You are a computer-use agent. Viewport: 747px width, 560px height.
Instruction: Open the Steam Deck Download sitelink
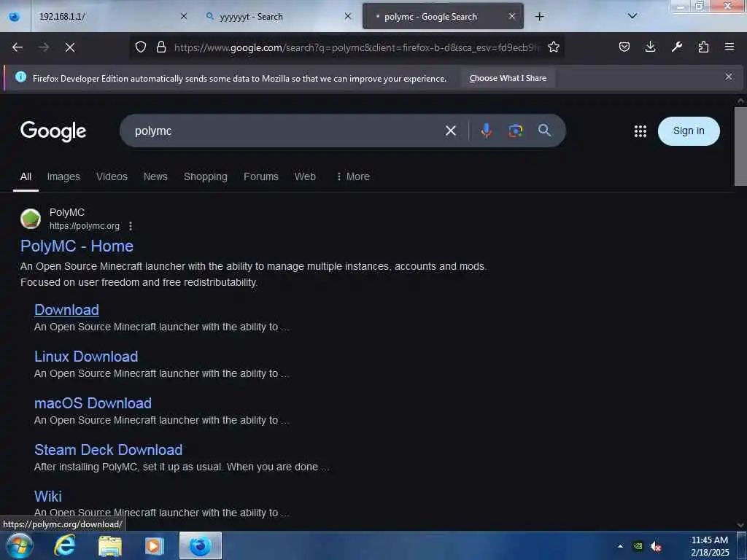[x=108, y=450]
